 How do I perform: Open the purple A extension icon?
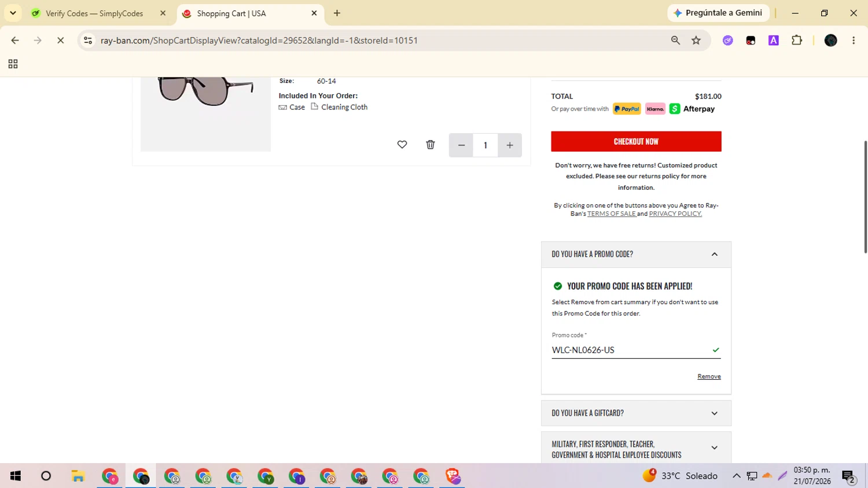[774, 41]
